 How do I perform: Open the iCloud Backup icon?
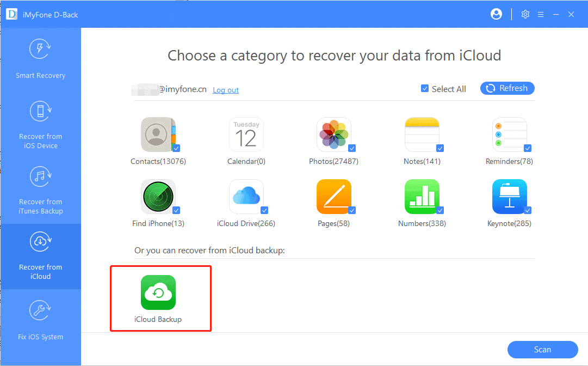coord(158,292)
